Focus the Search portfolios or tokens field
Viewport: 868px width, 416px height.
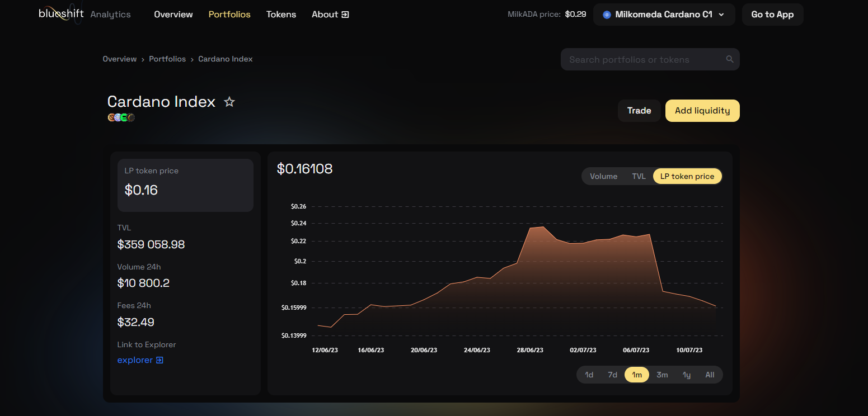tap(650, 59)
